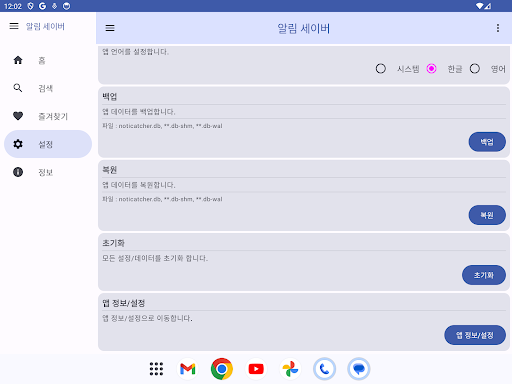The height and width of the screenshot is (384, 512).
Task: Select the 한글 language radio button
Action: point(431,69)
